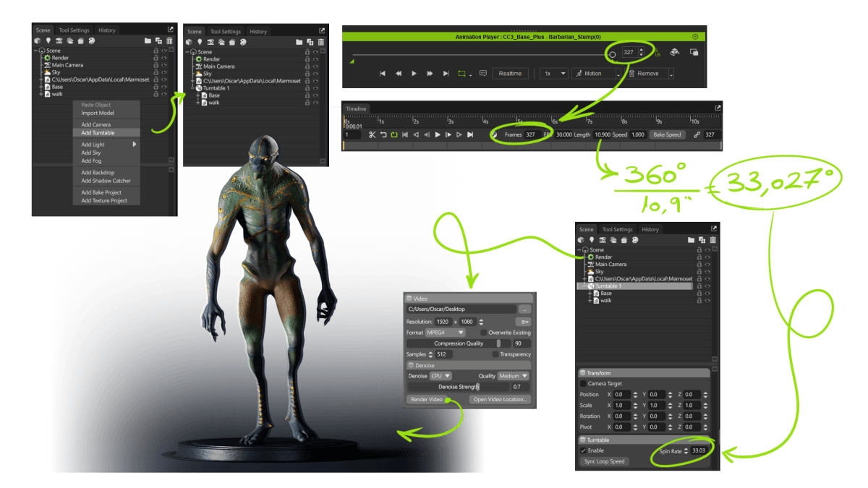Click the overlapping-windows icon in Animation Player
This screenshot has width=868, height=488.
[x=694, y=53]
